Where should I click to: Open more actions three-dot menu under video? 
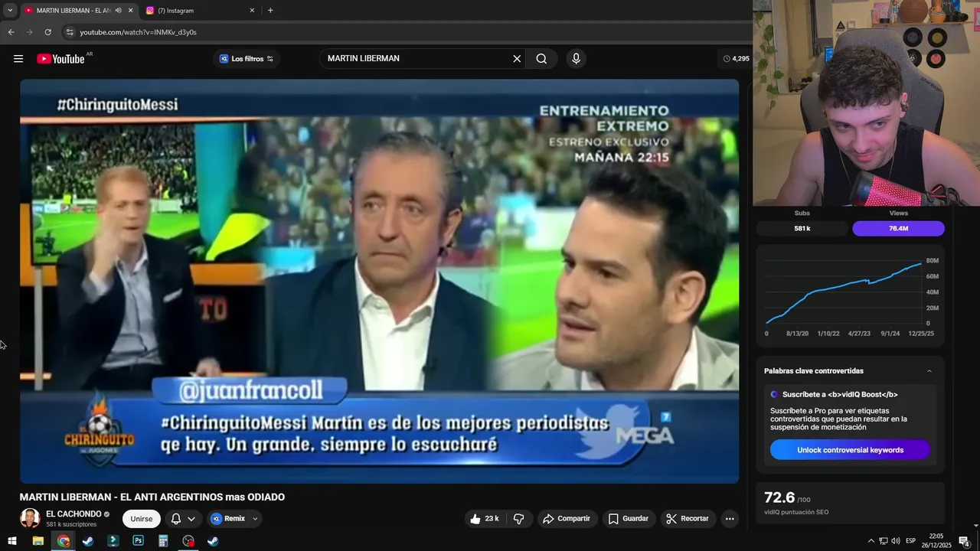730,519
